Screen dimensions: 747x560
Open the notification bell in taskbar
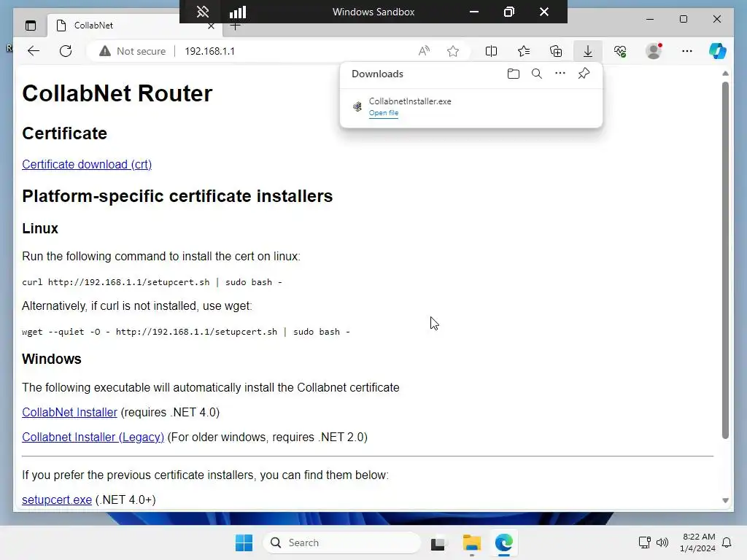pos(727,542)
